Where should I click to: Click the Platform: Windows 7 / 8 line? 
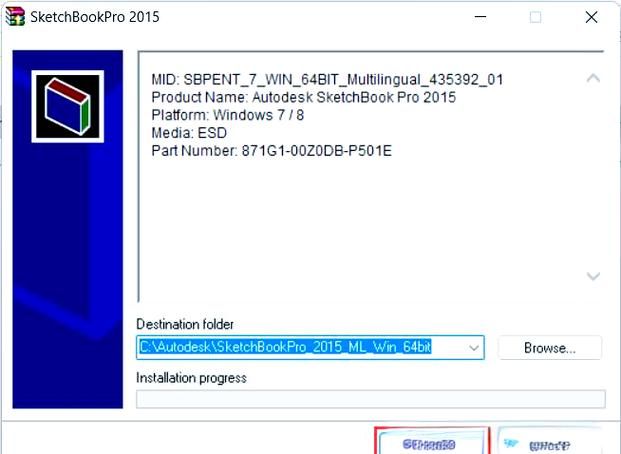point(229,115)
